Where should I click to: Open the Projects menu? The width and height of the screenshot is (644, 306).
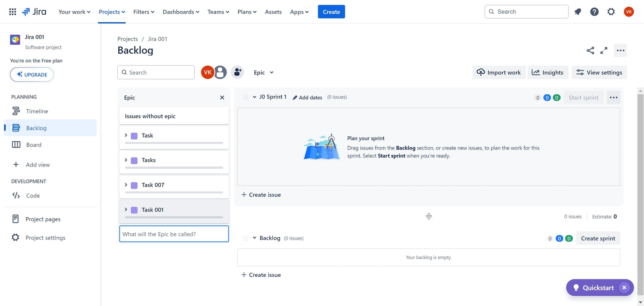coord(112,12)
